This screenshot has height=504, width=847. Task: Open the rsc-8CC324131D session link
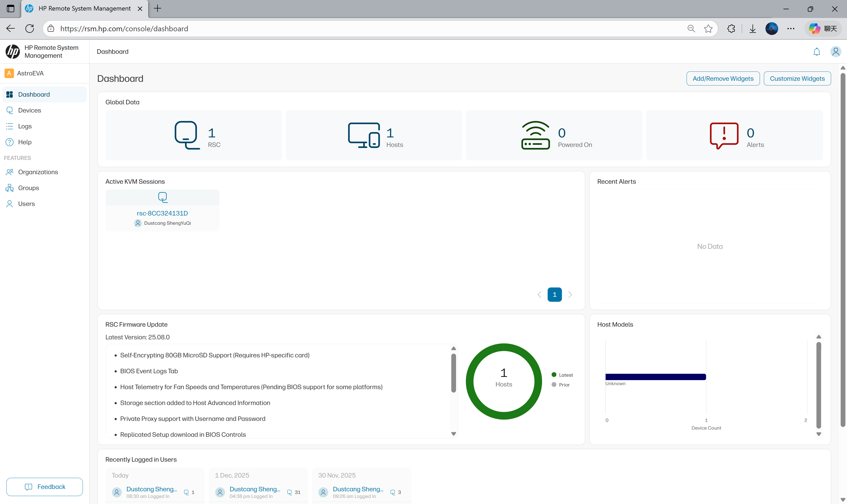pyautogui.click(x=162, y=213)
